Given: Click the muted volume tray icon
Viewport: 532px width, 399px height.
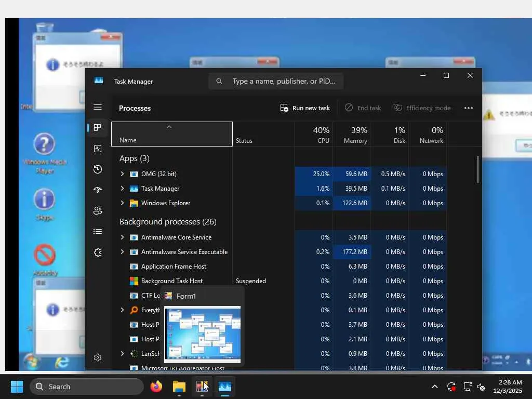Looking at the screenshot, I should [481, 387].
